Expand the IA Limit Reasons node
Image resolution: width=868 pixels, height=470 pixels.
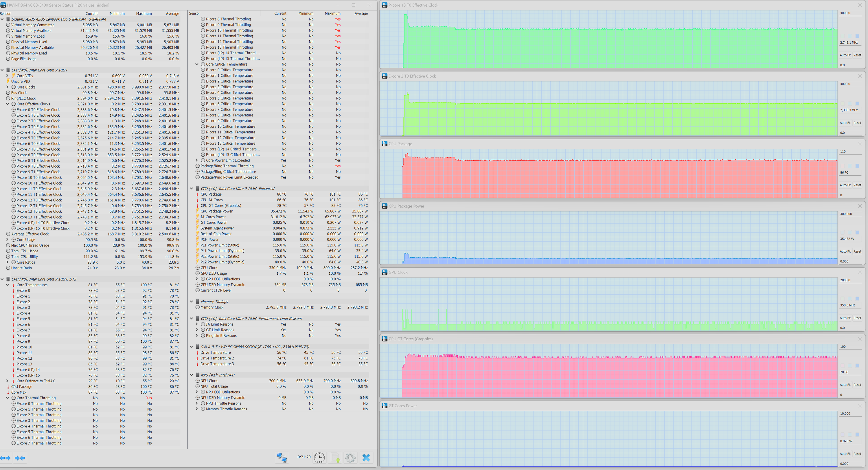coord(197,324)
